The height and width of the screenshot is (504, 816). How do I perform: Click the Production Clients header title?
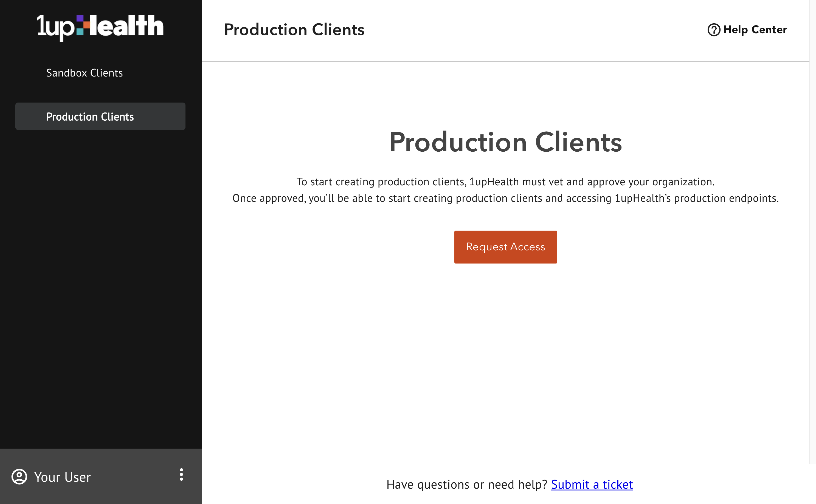pos(294,30)
